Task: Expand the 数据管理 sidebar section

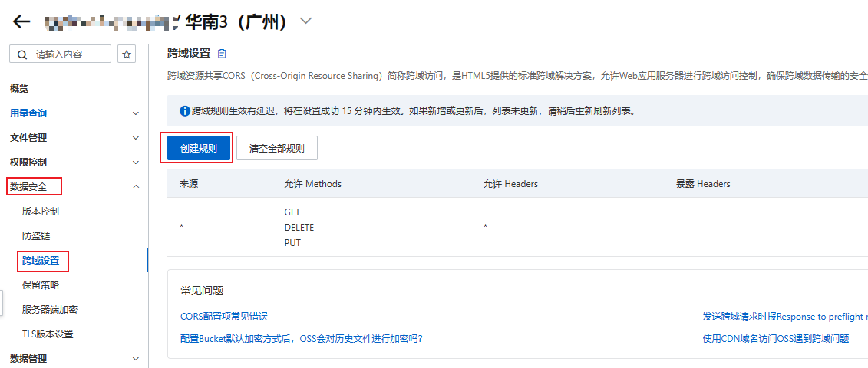Action: pyautogui.click(x=136, y=358)
